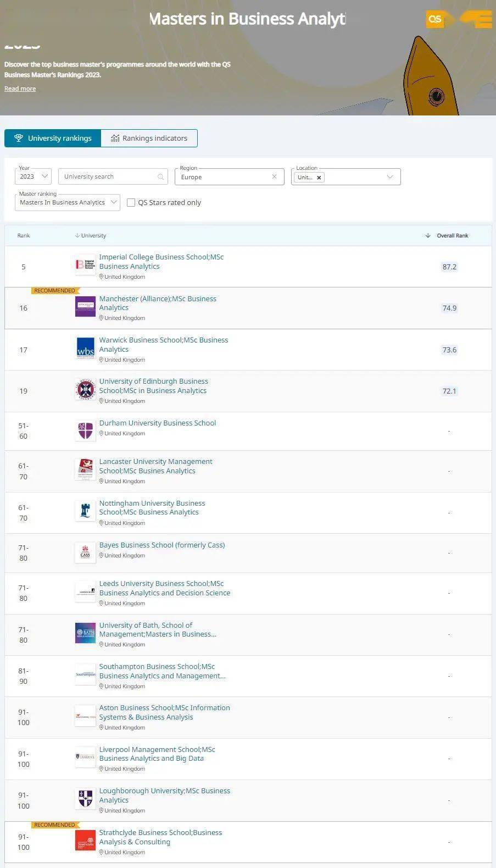Expand the Location dropdown chevron
Screen dimensions: 496x868
390,177
